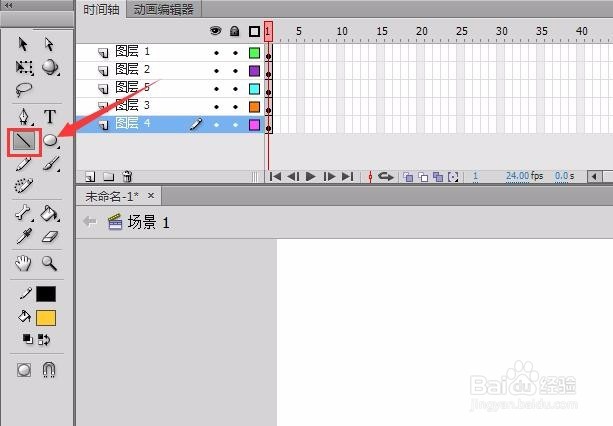This screenshot has height=426, width=613.
Task: Select the black arrow Selection tool
Action: (23, 44)
